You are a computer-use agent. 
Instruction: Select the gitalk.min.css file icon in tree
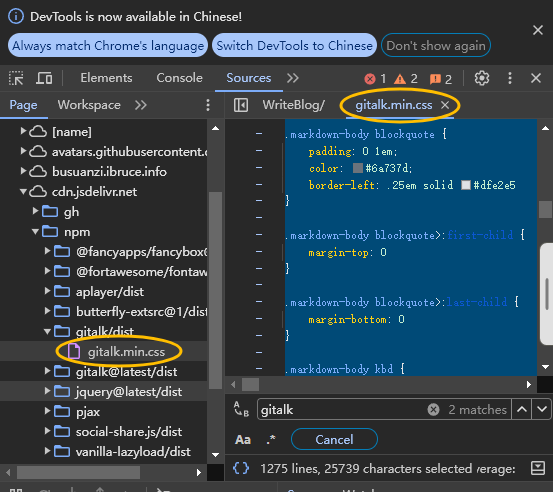(x=74, y=351)
